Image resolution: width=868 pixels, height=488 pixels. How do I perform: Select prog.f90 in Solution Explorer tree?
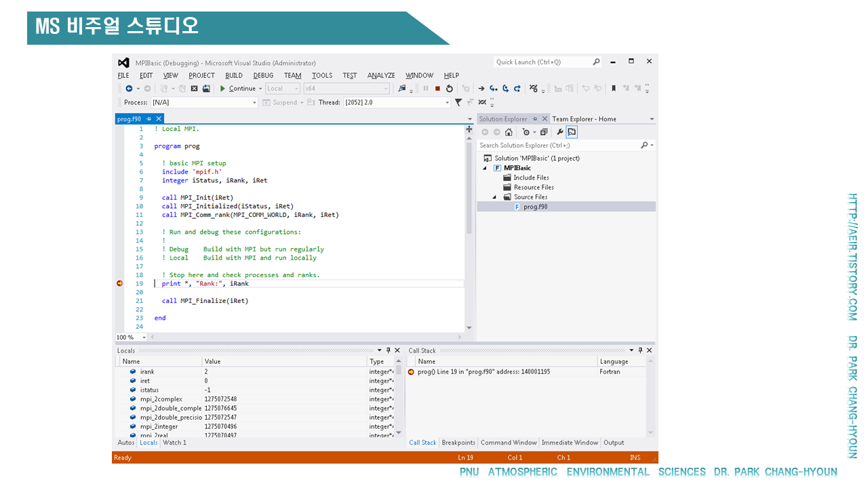535,207
